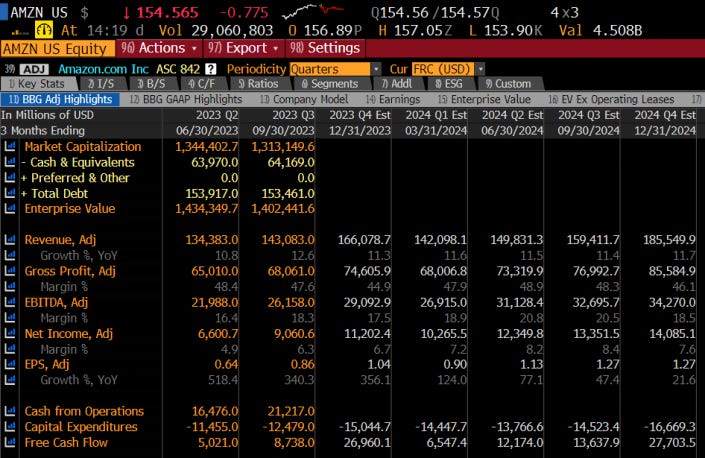Viewport: 705px width, 458px height.
Task: Click the Amazon.com Inc company name link
Action: (x=103, y=69)
